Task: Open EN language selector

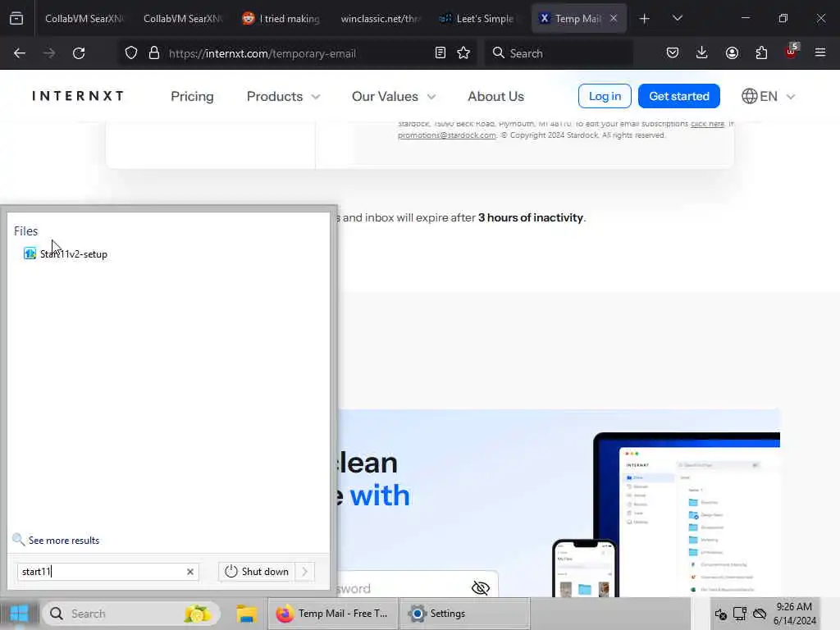Action: pyautogui.click(x=769, y=97)
